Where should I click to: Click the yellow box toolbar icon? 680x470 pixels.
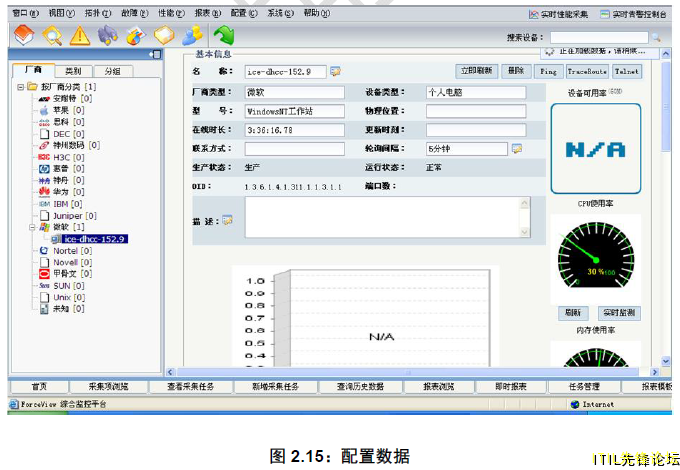pos(164,36)
